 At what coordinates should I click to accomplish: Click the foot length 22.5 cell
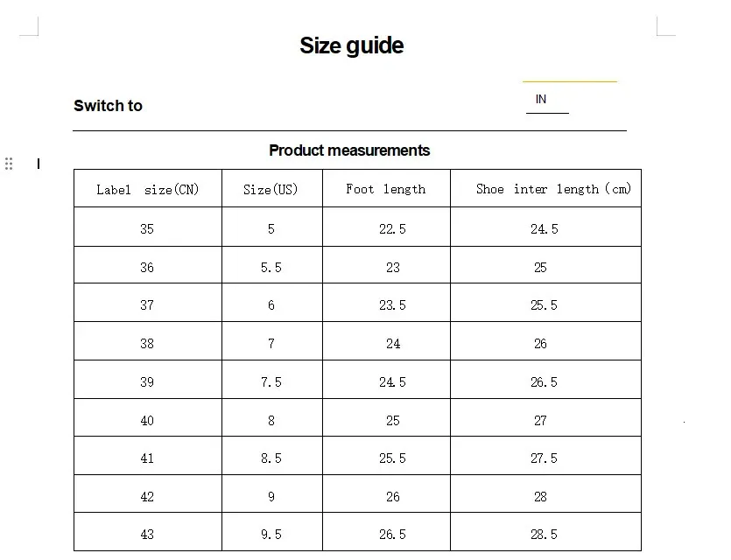392,228
